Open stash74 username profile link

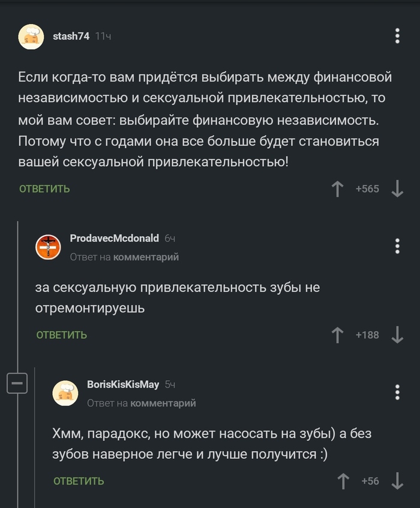pyautogui.click(x=71, y=37)
